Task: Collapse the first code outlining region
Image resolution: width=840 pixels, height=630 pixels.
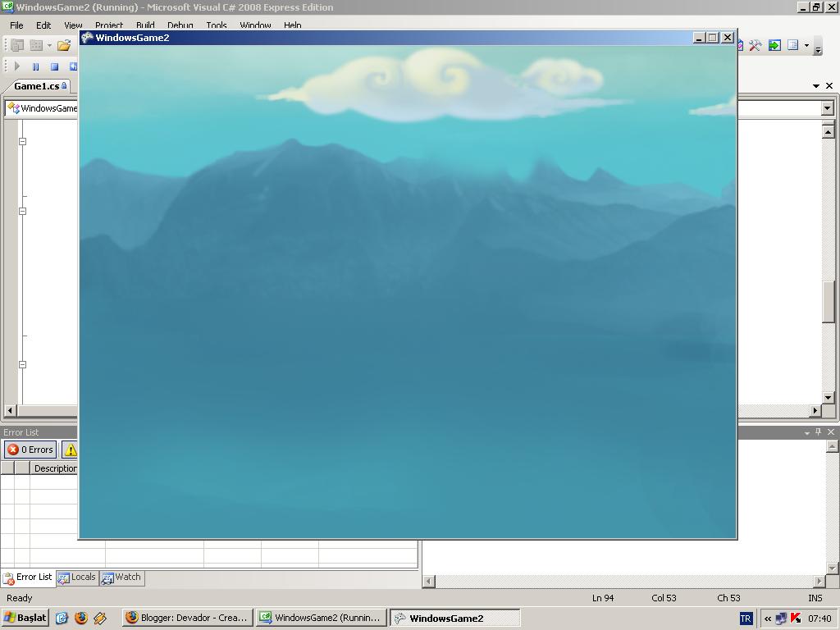Action: [x=22, y=141]
